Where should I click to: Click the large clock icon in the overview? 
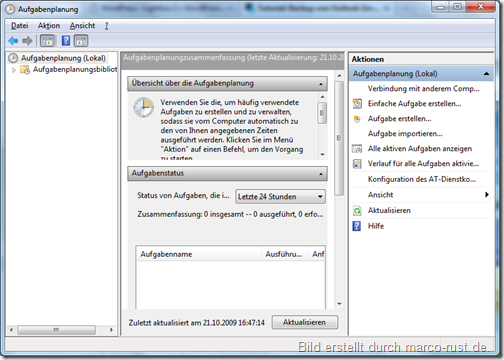(144, 107)
